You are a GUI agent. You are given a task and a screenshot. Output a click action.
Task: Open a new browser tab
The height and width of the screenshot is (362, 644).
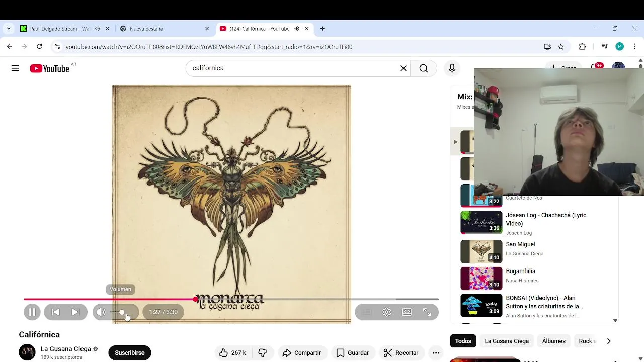(322, 29)
